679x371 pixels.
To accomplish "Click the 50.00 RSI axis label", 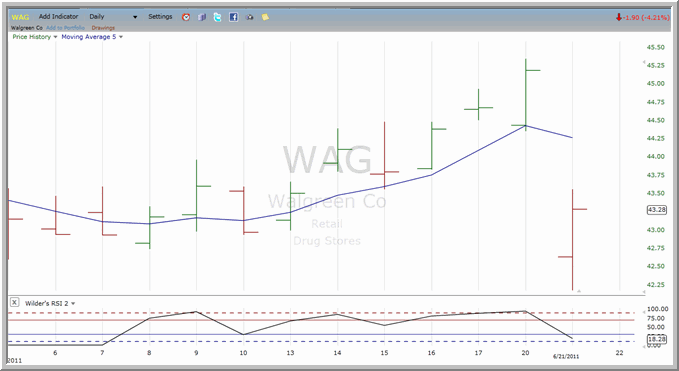I will tap(656, 327).
